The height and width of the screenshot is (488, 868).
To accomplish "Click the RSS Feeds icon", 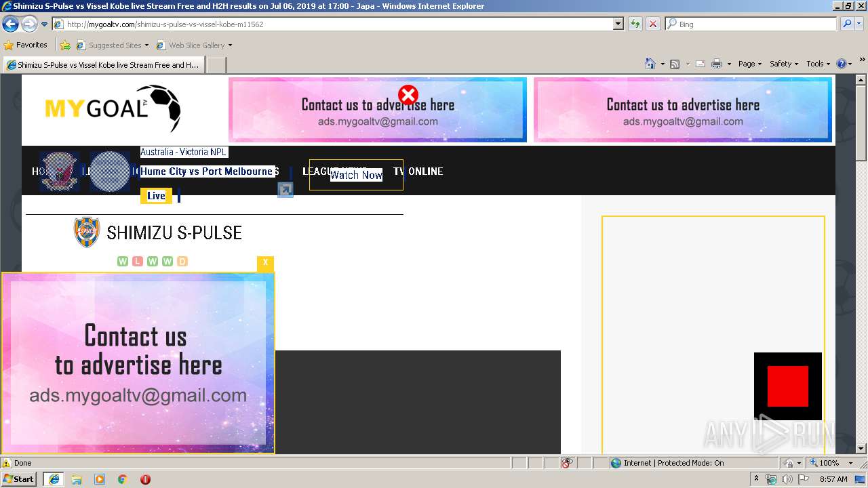I will coord(675,64).
